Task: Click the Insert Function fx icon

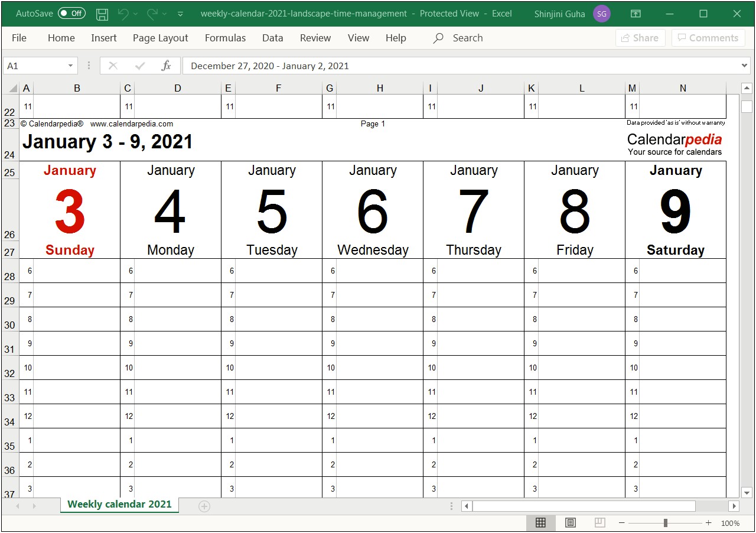Action: [167, 66]
